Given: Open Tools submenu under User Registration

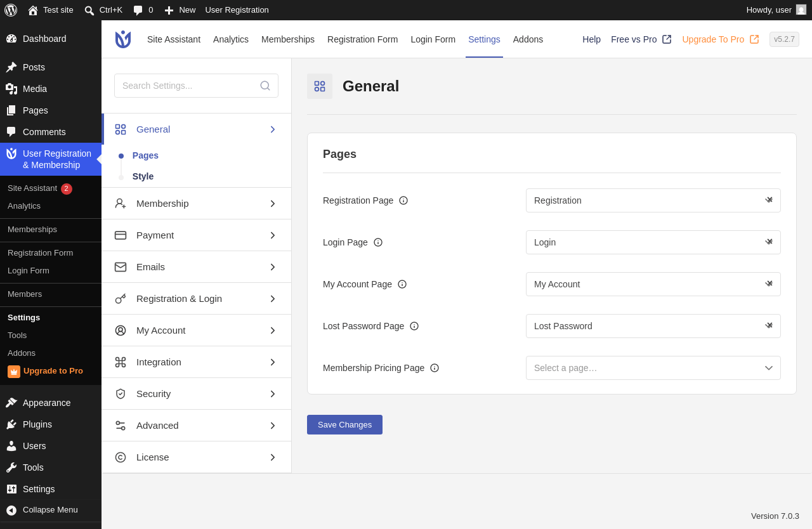Looking at the screenshot, I should (17, 336).
